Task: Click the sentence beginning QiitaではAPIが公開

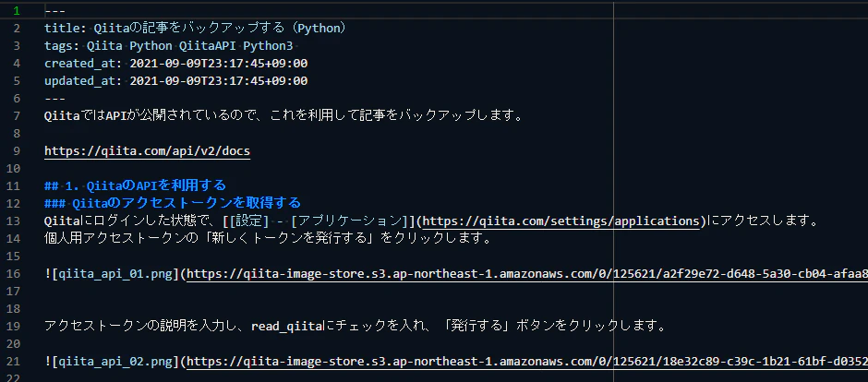Action: (x=283, y=115)
